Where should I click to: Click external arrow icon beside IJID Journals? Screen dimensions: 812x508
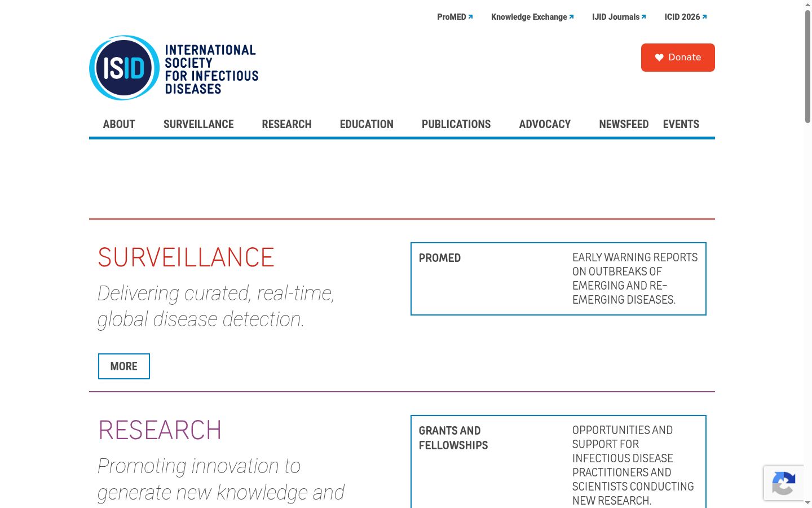tap(643, 17)
